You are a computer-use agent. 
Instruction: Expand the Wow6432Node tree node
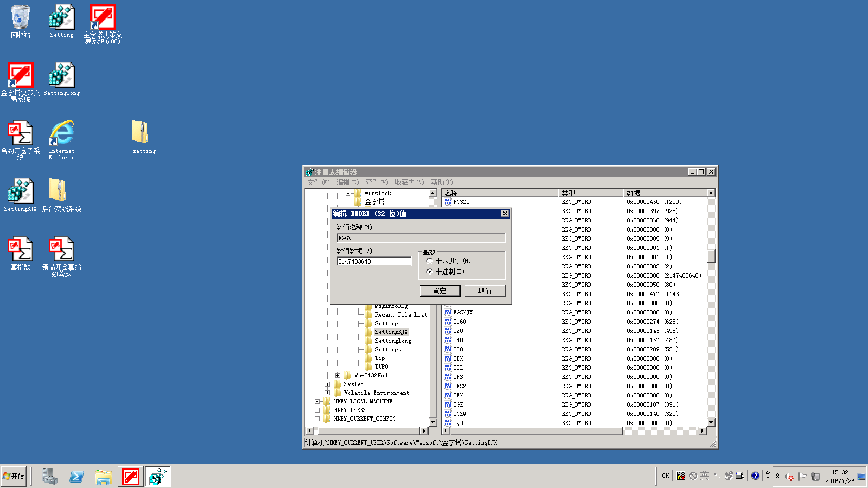click(x=338, y=376)
